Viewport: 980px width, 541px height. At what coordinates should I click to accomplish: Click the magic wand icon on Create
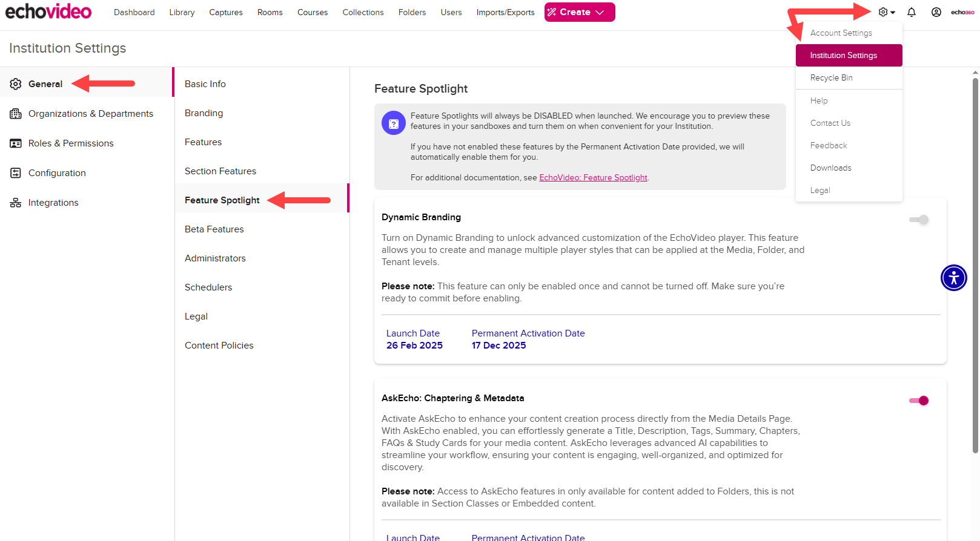(x=552, y=12)
